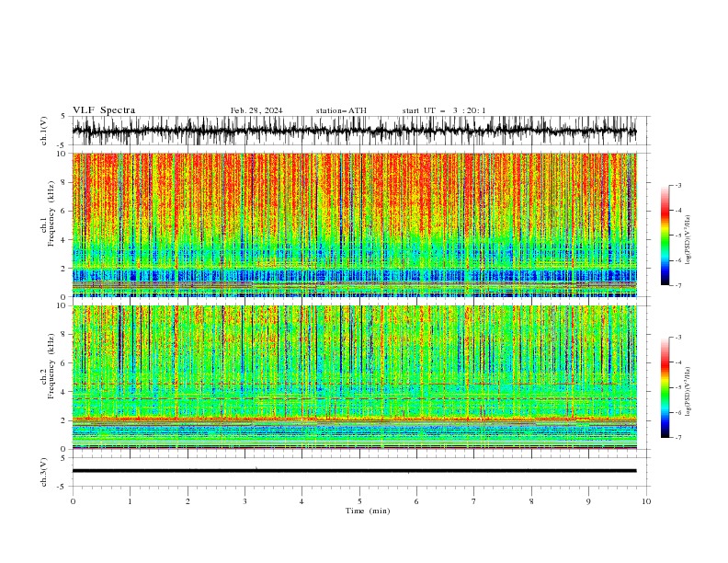728x563 pixels.
Task: Click the ch.3 flat black voltage trace
Action: 354,471
